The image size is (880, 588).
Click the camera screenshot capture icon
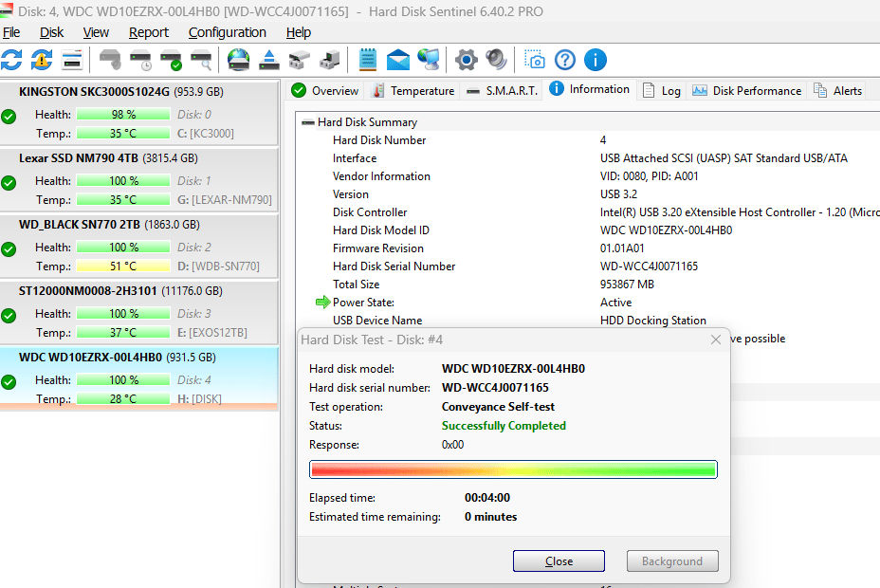534,60
